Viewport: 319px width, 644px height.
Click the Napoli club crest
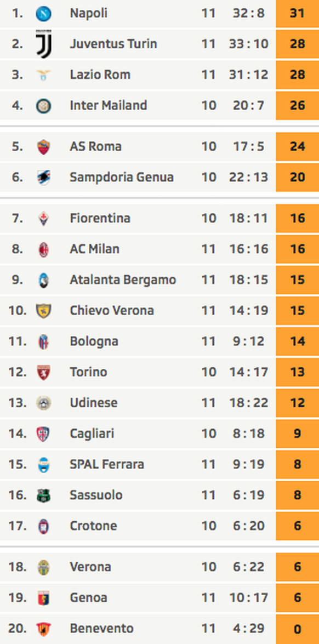(x=43, y=14)
